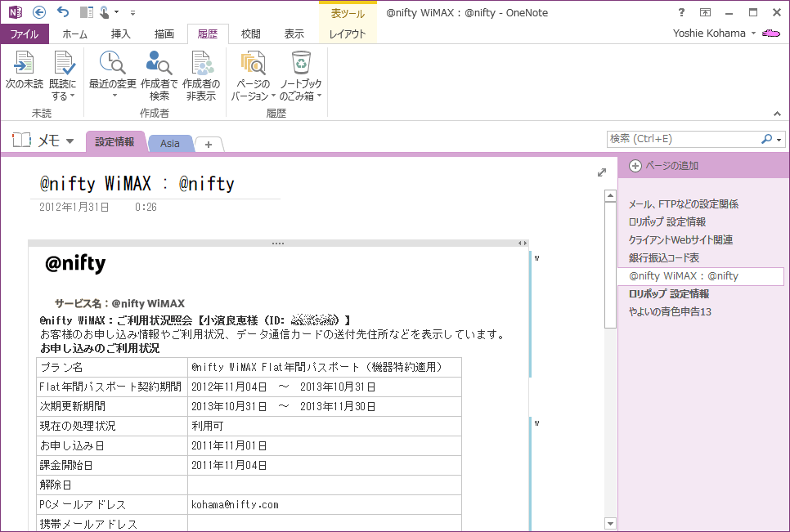Click in the 検索 (Ctrl+E) search box

coord(683,139)
